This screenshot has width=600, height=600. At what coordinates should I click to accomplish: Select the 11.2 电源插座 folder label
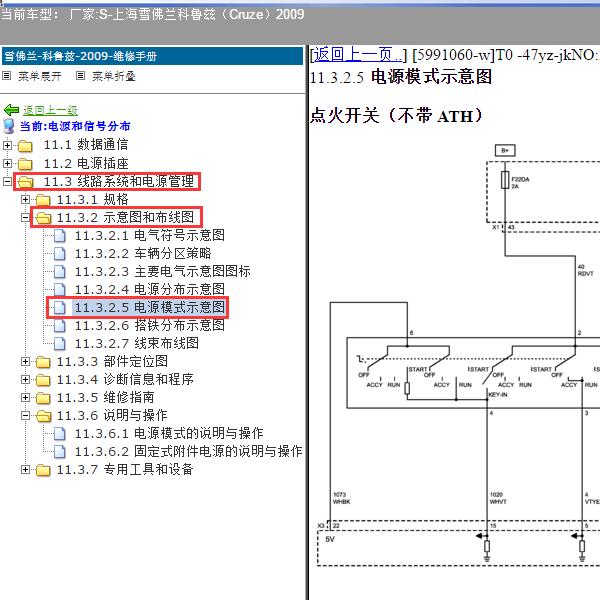point(86,163)
